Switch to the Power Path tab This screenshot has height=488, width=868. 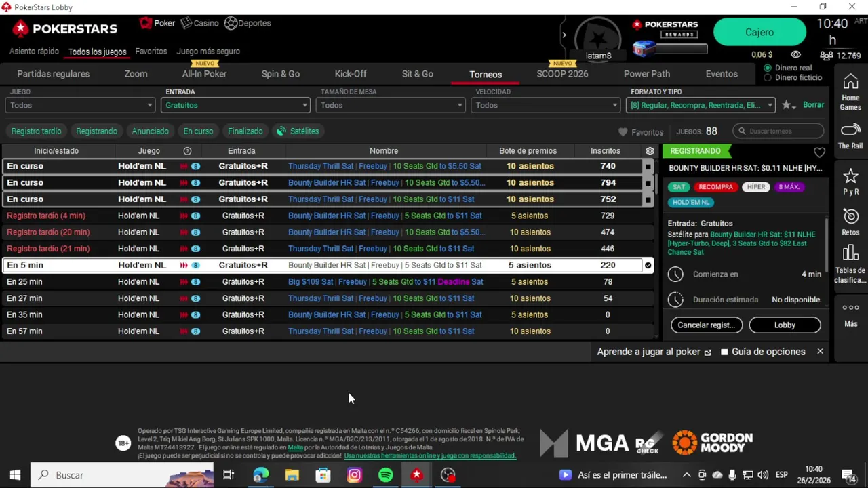(647, 74)
